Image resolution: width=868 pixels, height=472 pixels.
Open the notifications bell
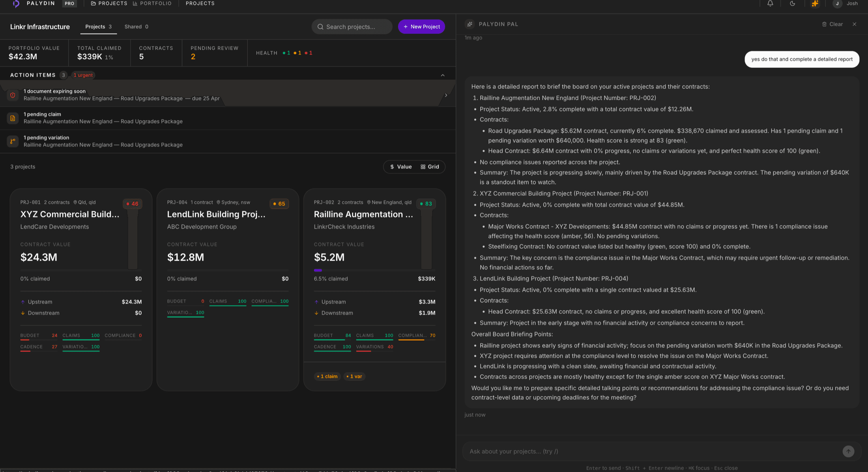770,4
